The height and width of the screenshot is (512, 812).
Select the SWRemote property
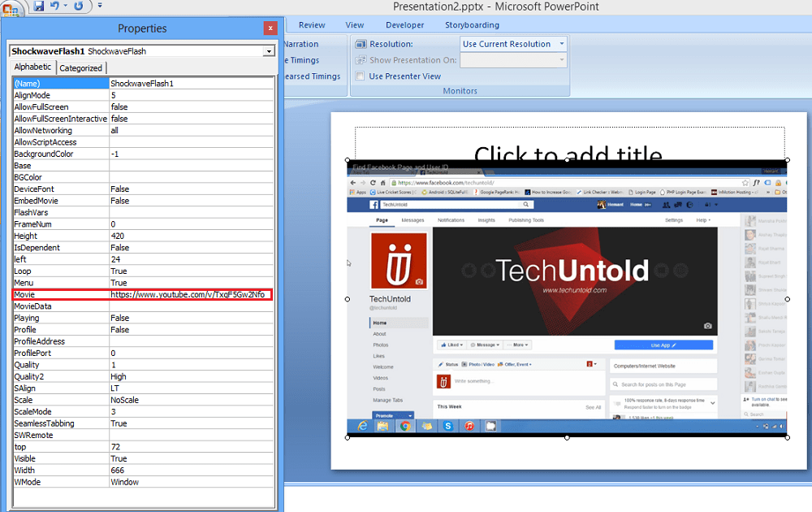point(61,436)
